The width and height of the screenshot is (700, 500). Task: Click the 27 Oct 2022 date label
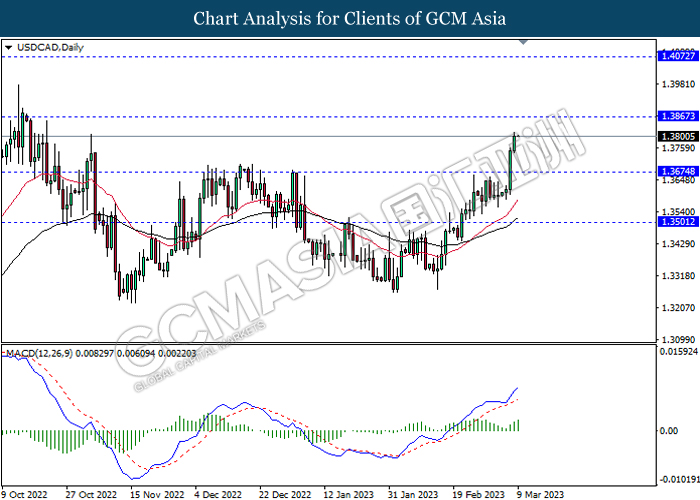(x=91, y=494)
